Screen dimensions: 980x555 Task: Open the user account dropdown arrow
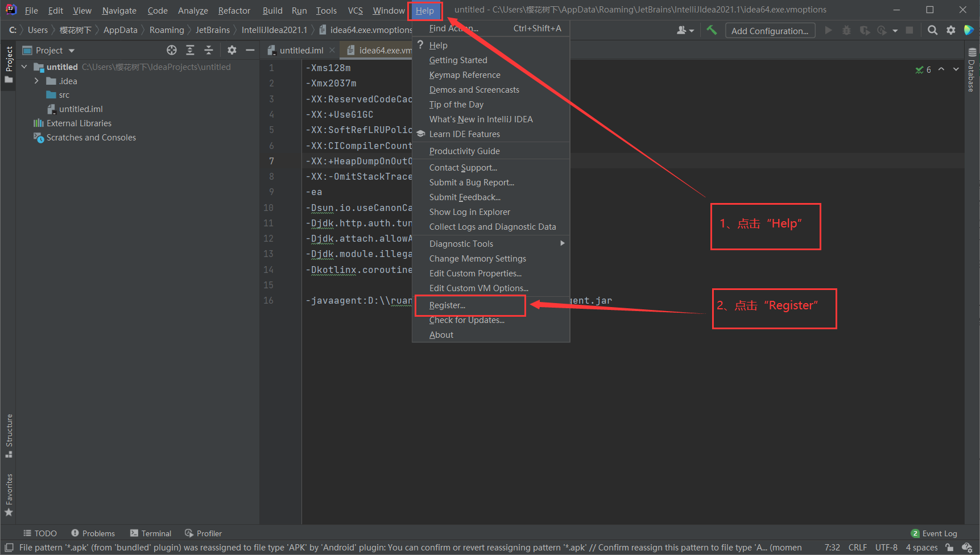click(x=691, y=31)
